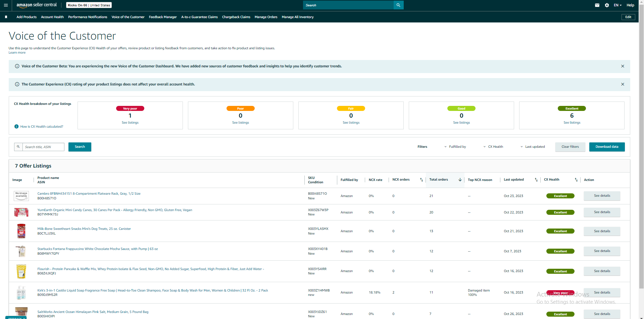
Task: See details for Flourish Pancake Mix
Action: pos(602,271)
